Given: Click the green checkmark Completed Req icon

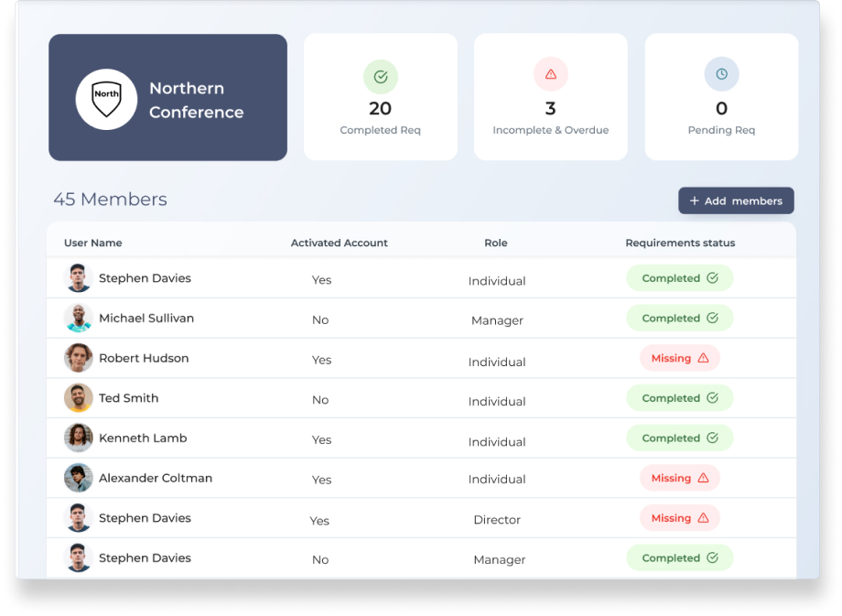Looking at the screenshot, I should pyautogui.click(x=380, y=76).
